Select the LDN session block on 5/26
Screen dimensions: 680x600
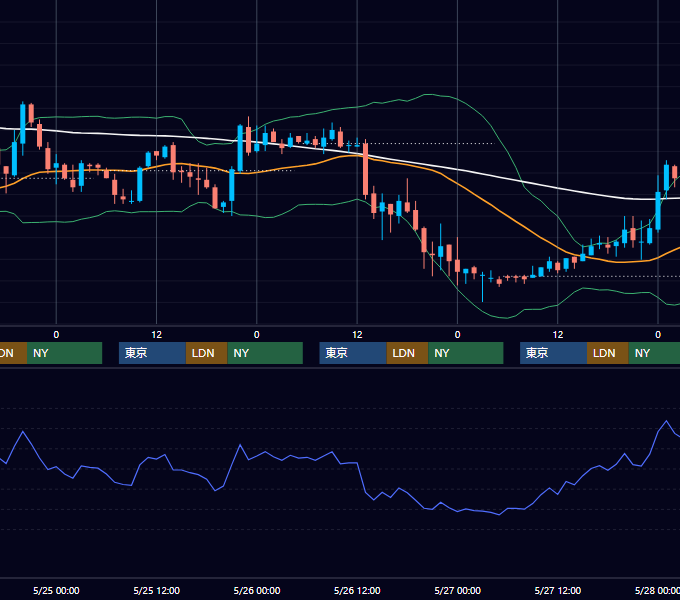coord(407,353)
